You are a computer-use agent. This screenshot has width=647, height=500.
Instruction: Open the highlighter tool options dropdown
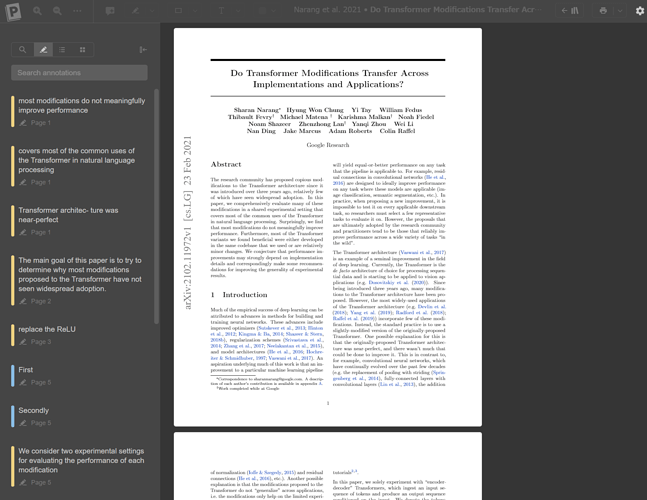click(152, 11)
